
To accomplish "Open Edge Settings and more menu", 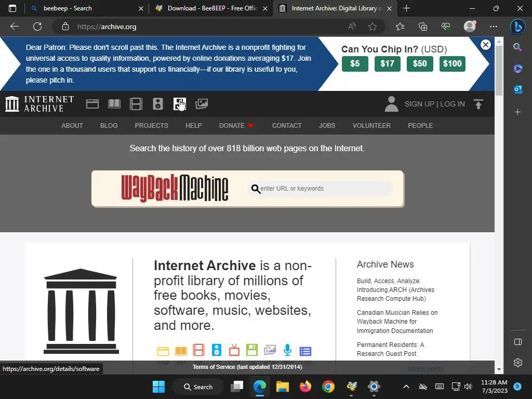I will click(494, 26).
